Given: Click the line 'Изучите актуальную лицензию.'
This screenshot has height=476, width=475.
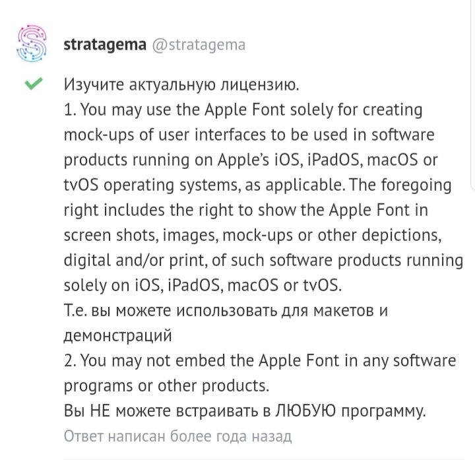Looking at the screenshot, I should (x=182, y=85).
